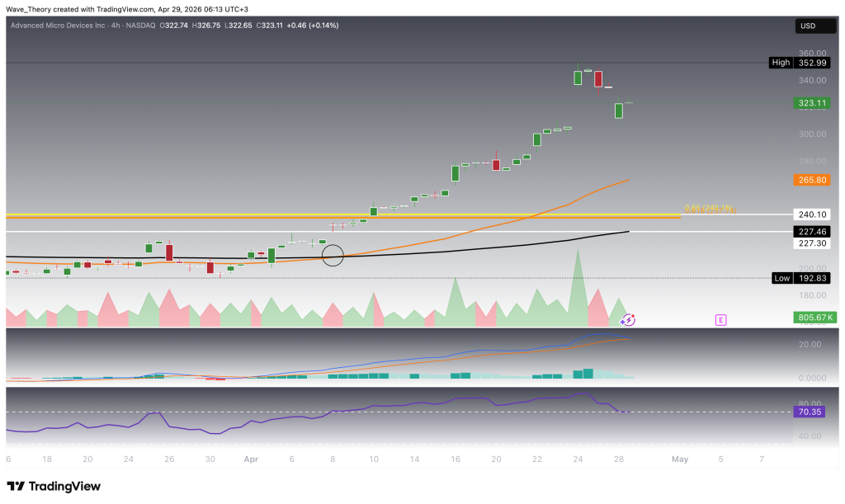Click the purple lightning news-flash icon
Screen dimensions: 845x504
627,319
